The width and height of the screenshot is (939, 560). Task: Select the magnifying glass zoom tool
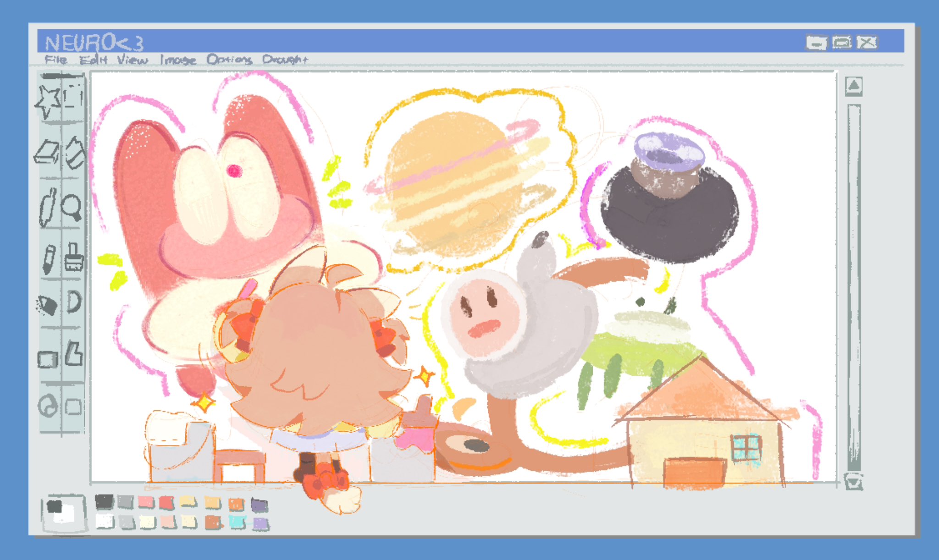point(72,207)
